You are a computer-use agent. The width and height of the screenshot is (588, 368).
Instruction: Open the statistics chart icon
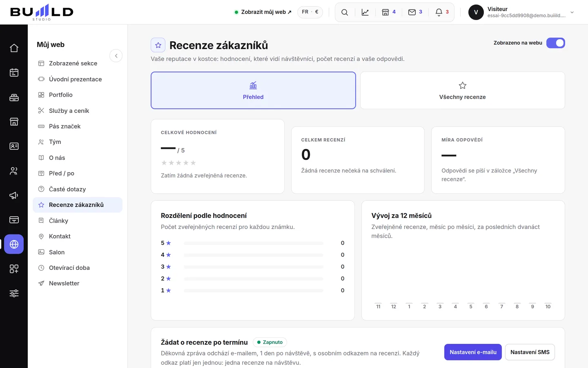pos(365,12)
